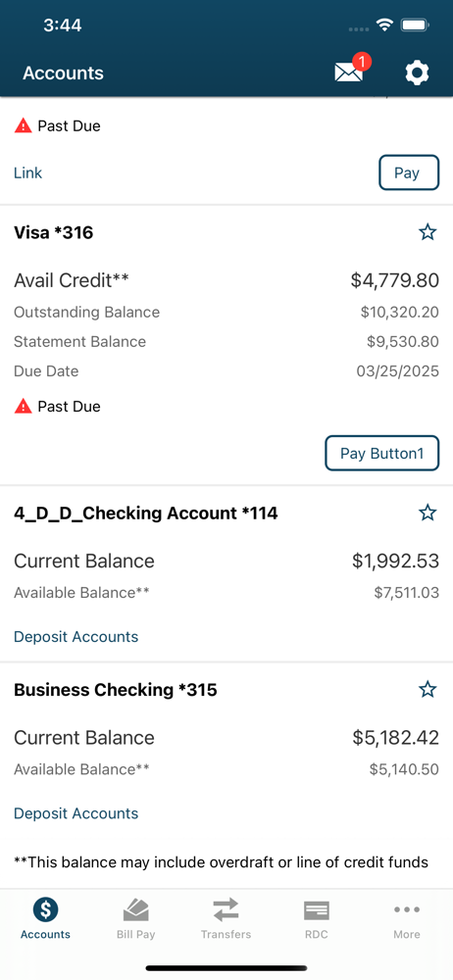
Task: Open Deposit Accounts link under 4_D_D_Checking
Action: click(75, 637)
